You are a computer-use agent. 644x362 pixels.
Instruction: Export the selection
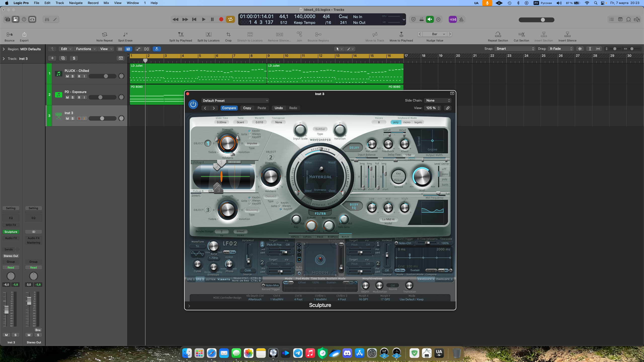click(x=24, y=37)
